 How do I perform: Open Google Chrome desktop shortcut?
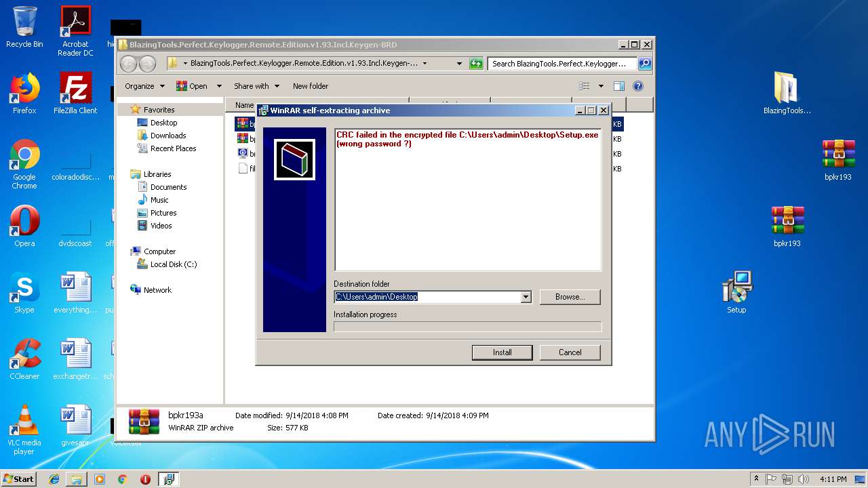[x=24, y=164]
